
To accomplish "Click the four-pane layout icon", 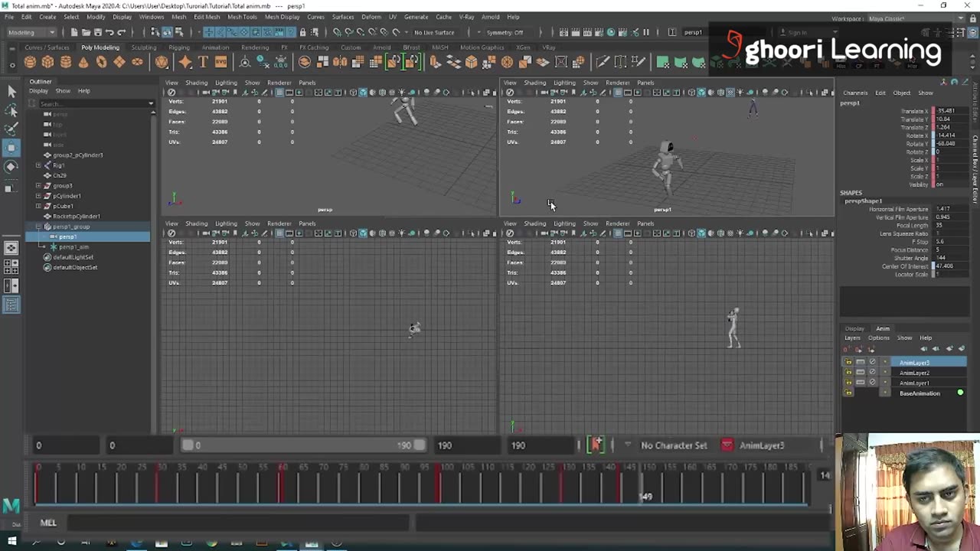I will (x=11, y=267).
